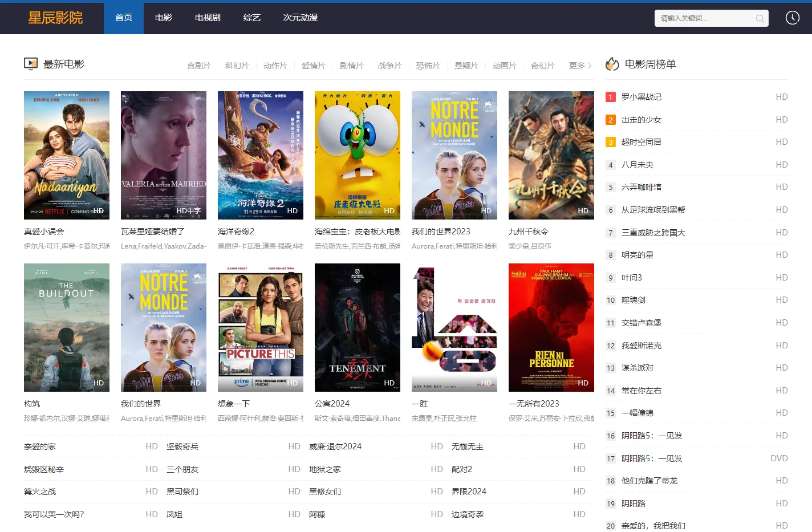Filter by 奇幻片 genre

[x=543, y=66]
